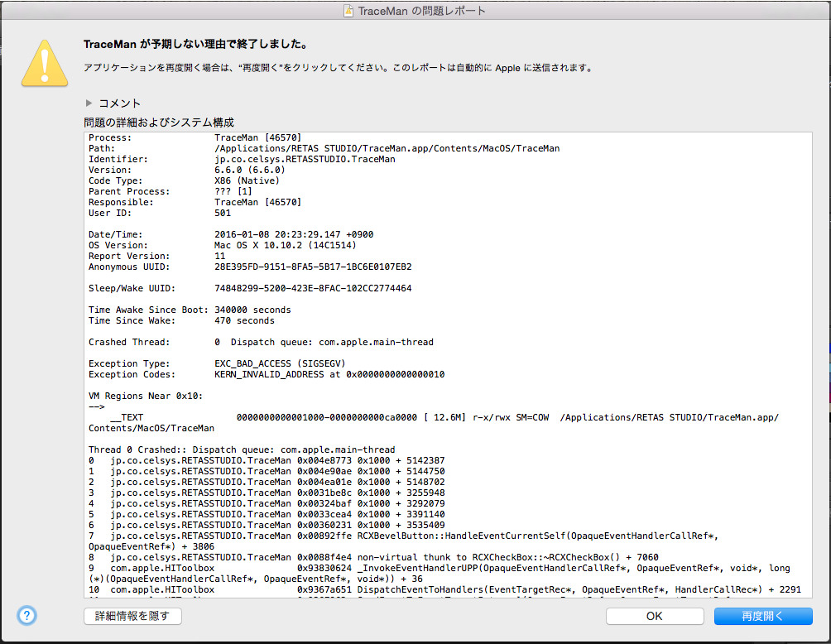Click the コメント label
Viewport: 831px width, 644px height.
tap(120, 103)
